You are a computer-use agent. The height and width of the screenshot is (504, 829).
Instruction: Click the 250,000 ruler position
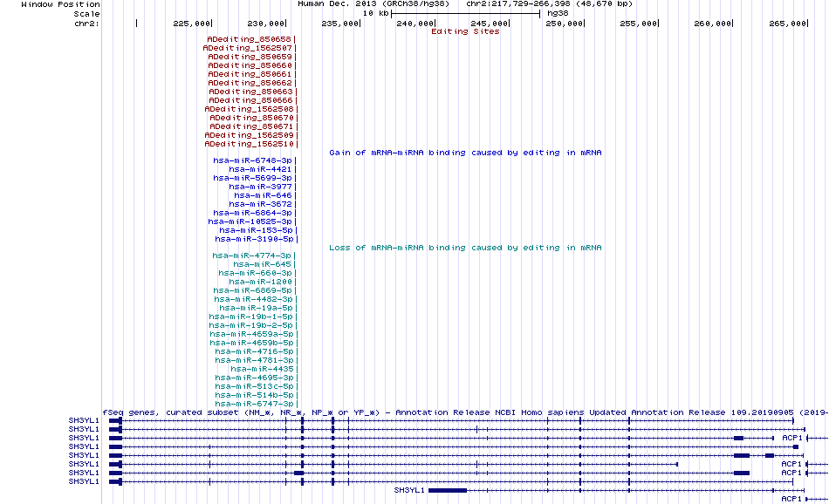pos(564,24)
